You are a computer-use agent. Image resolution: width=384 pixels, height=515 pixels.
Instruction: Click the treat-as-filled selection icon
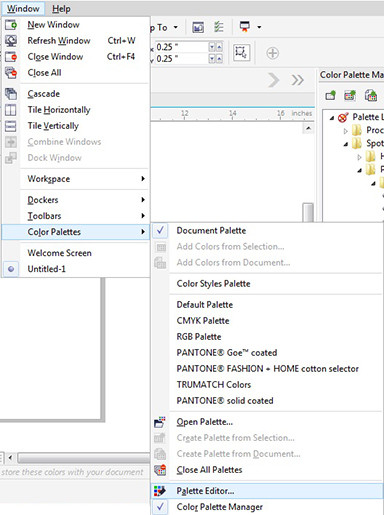tap(241, 52)
